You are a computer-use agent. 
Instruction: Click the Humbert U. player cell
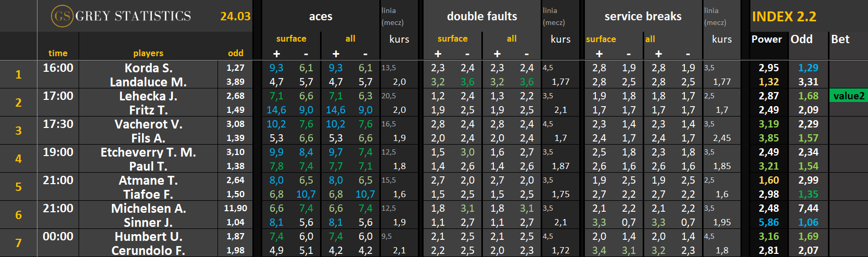[x=148, y=237]
